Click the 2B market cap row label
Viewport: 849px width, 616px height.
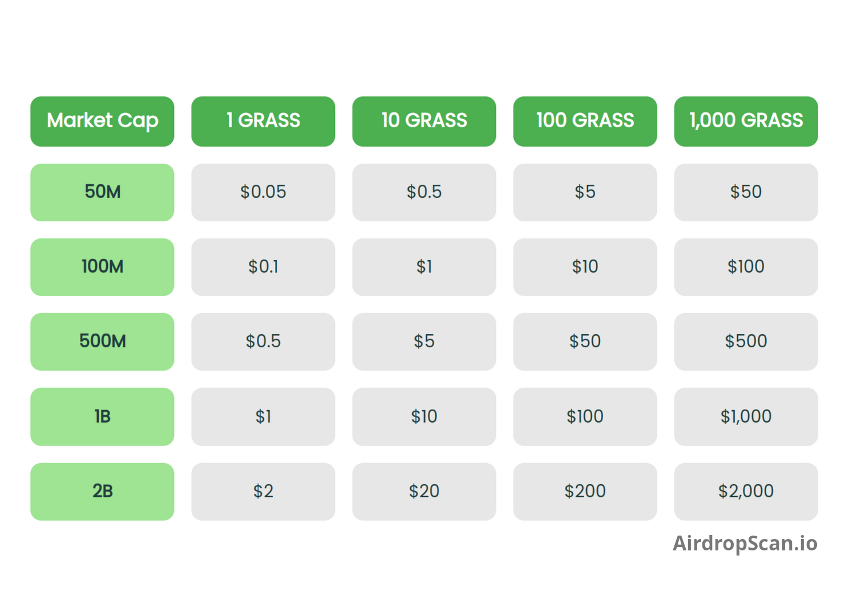pos(102,492)
